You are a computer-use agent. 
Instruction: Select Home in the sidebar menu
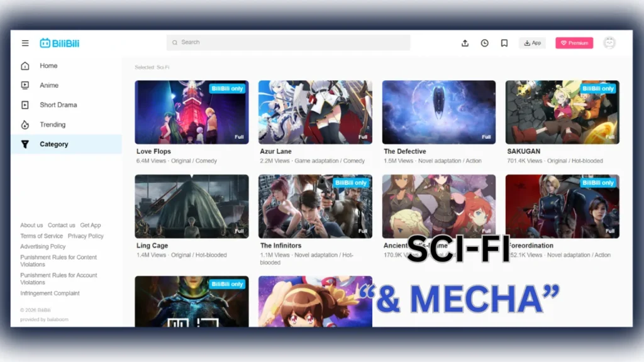[48, 65]
